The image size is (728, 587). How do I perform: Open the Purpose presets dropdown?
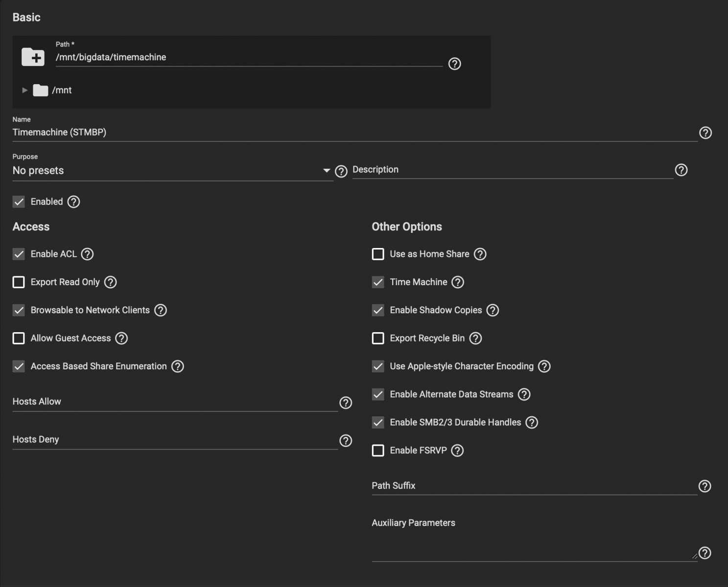(171, 171)
